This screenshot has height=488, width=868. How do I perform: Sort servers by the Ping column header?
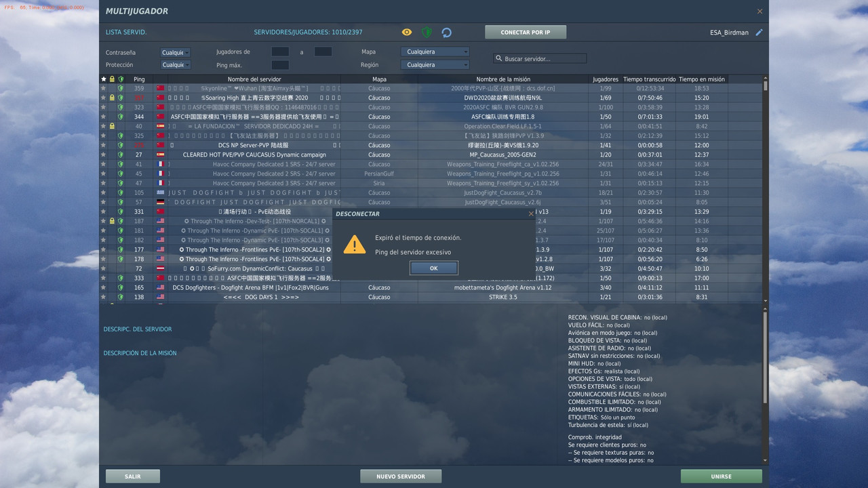point(139,79)
